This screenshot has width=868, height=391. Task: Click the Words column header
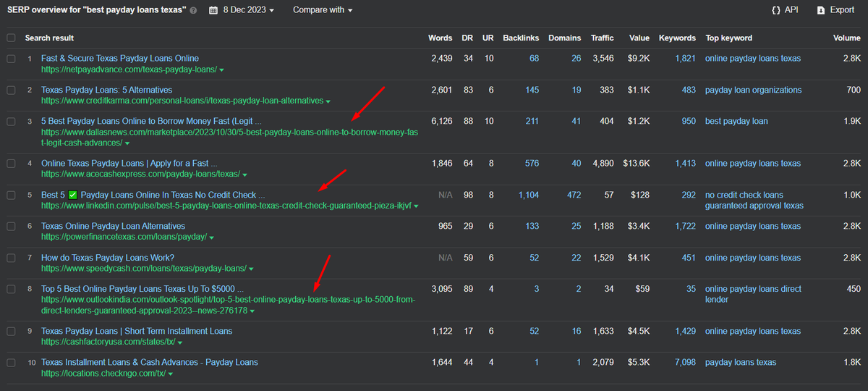441,38
